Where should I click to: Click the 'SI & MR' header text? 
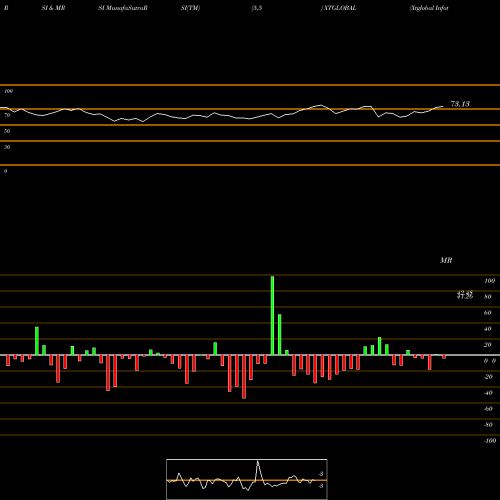pyautogui.click(x=53, y=8)
